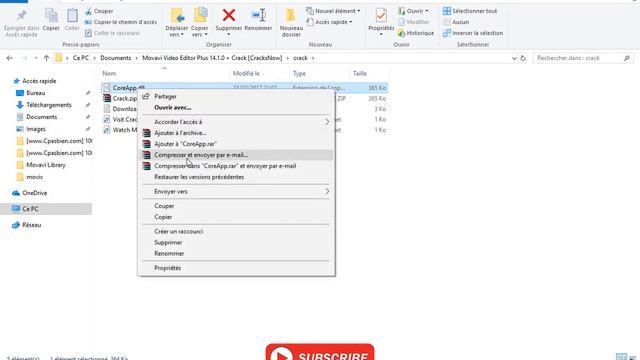Screen dimensions: 640x360
Task: Expand address bar history dropdown
Action: (514, 58)
